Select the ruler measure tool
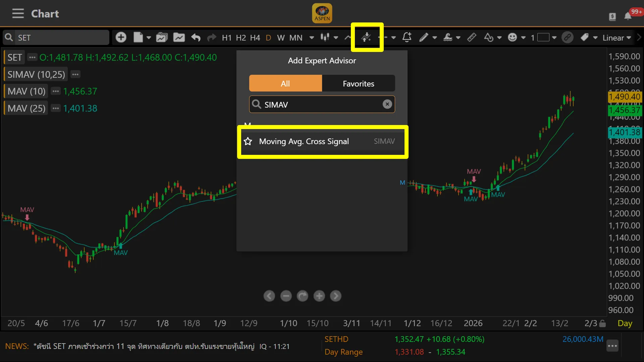 click(472, 37)
